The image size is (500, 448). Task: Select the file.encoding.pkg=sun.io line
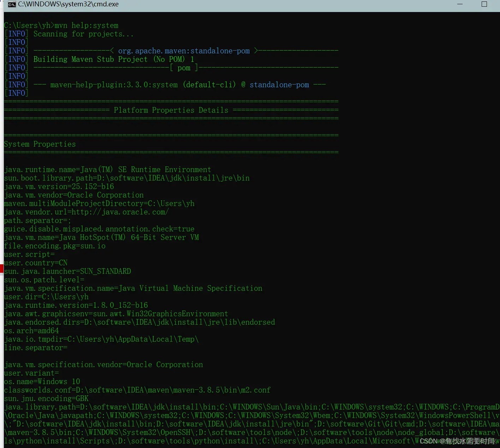[x=55, y=246]
